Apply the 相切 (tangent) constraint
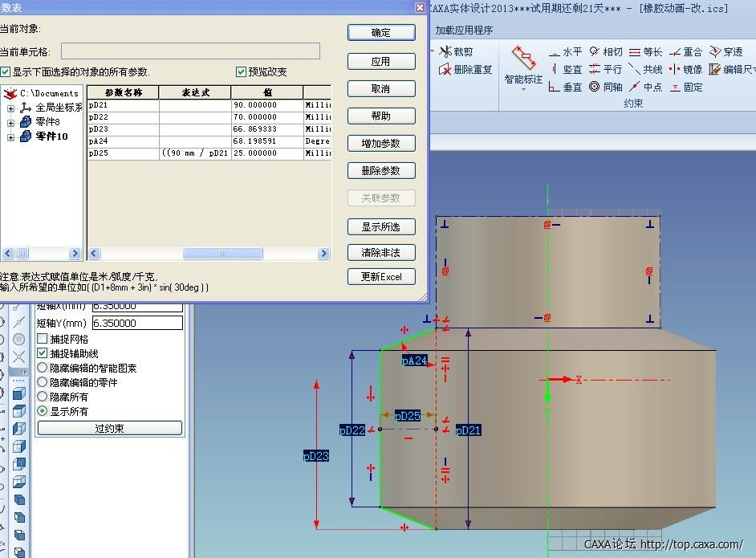The height and width of the screenshot is (558, 756). (606, 52)
